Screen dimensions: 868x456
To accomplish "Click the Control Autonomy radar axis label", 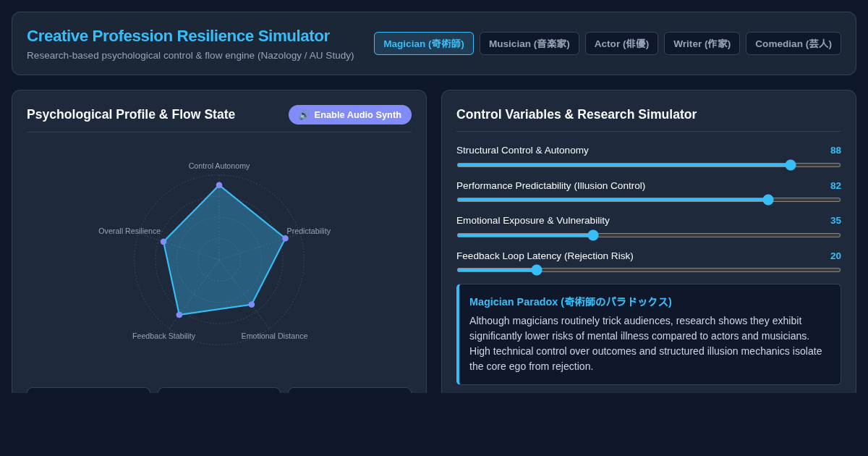I will point(219,166).
